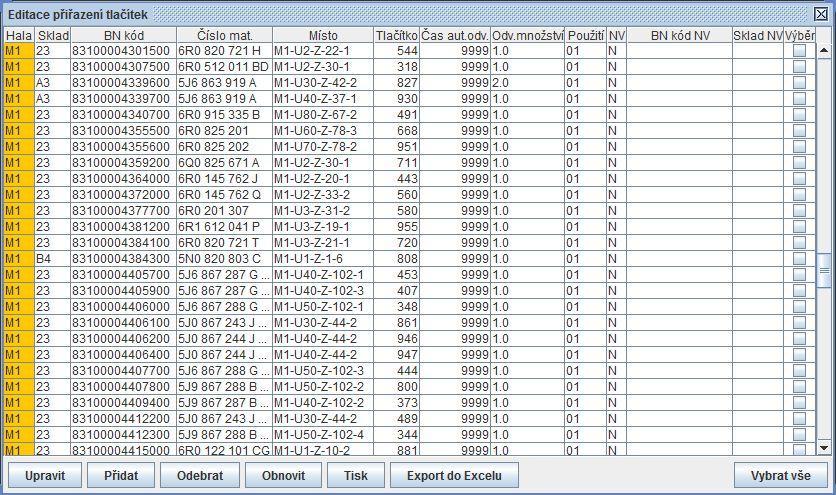Select BN code 8310000004406200
The image size is (836, 495).
pos(124,339)
